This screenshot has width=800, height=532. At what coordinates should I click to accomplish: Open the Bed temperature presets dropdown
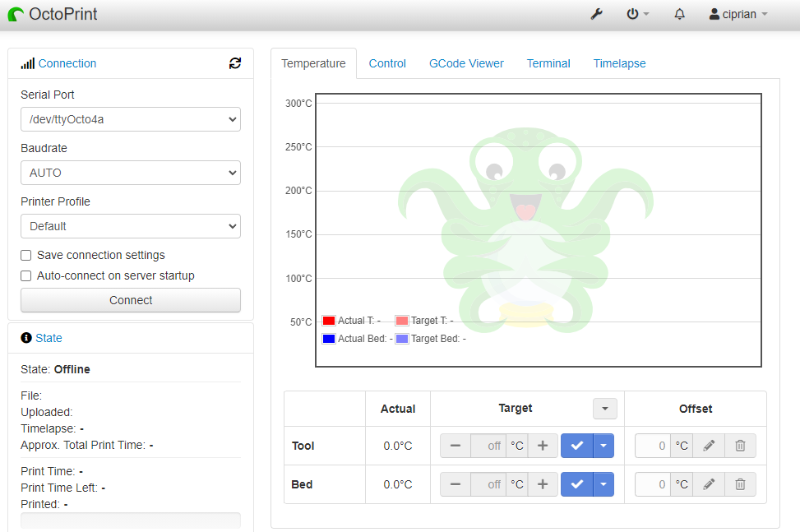(603, 484)
